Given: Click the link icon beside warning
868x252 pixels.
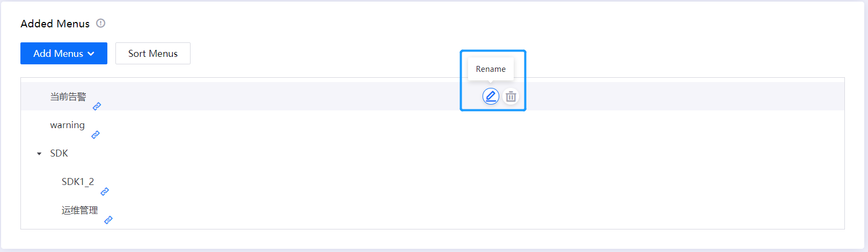Looking at the screenshot, I should tap(96, 135).
